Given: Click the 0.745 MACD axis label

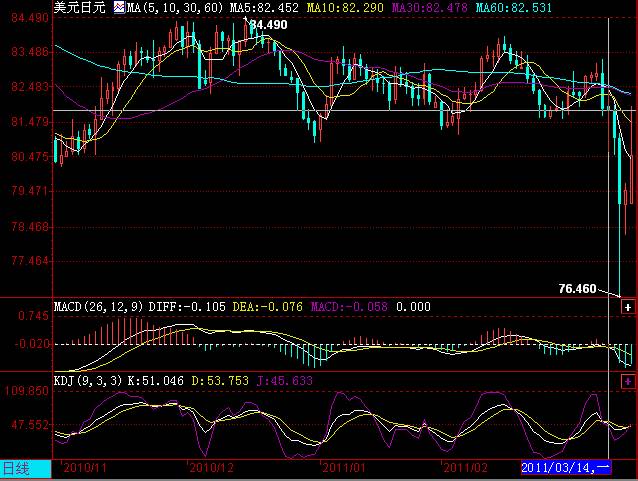Looking at the screenshot, I should tap(33, 316).
